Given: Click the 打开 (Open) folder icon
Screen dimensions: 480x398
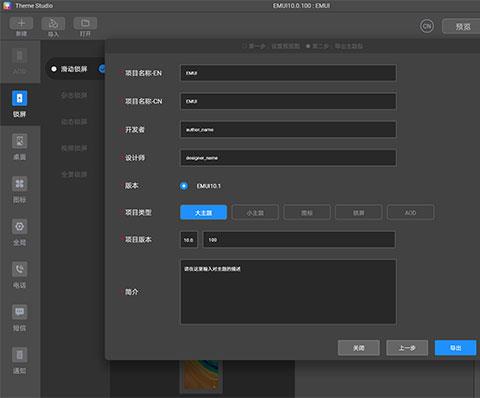Looking at the screenshot, I should (x=85, y=23).
